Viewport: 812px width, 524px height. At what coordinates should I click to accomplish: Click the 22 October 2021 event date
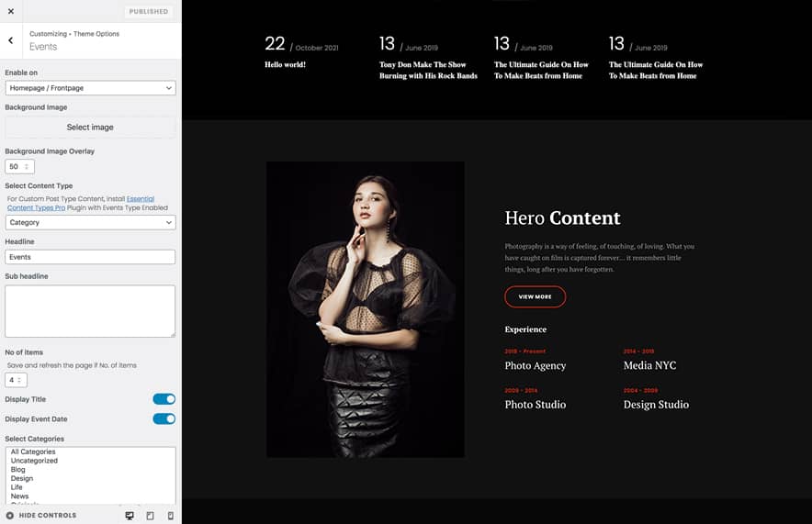pyautogui.click(x=301, y=44)
